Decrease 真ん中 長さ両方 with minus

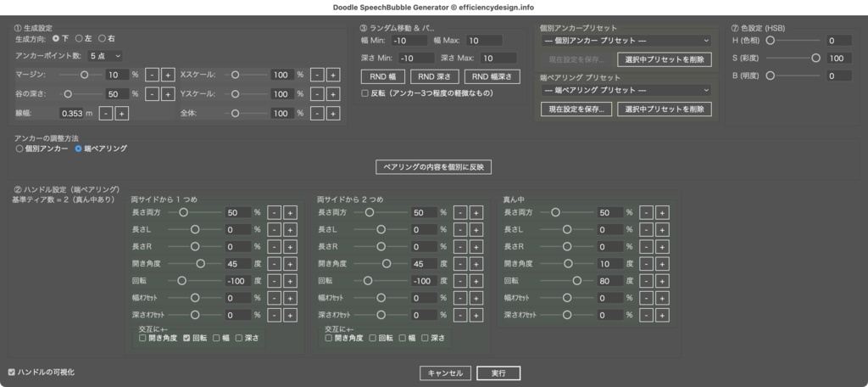646,212
